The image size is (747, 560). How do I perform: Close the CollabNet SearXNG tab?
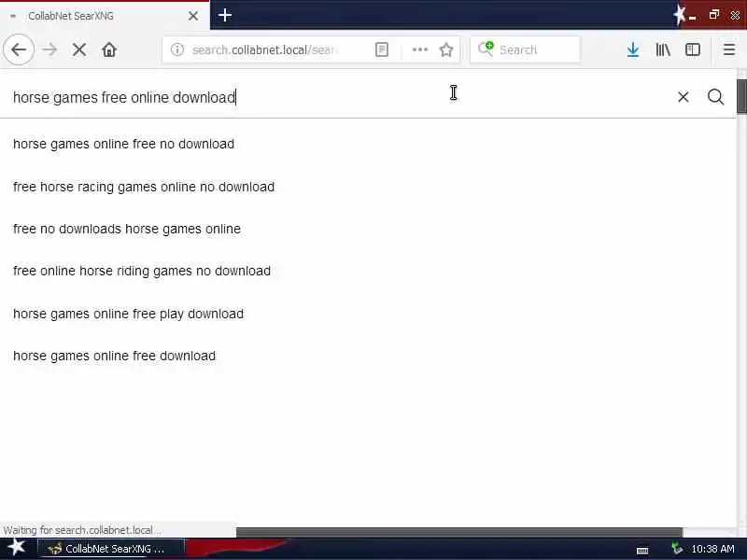point(193,16)
